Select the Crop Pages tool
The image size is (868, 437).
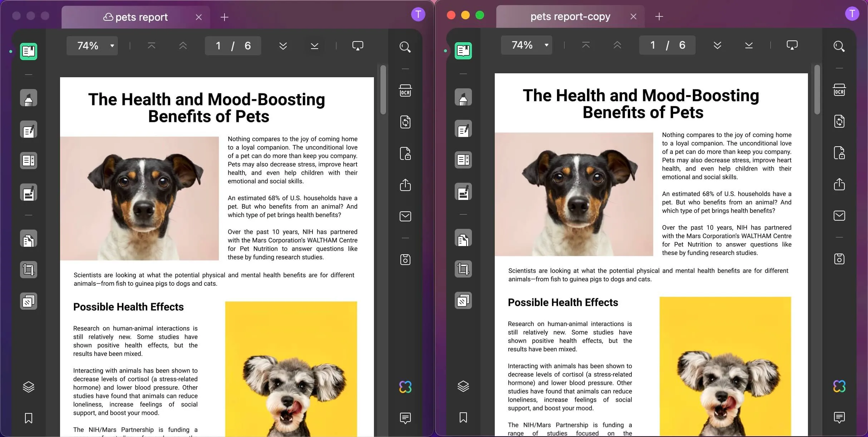point(29,270)
